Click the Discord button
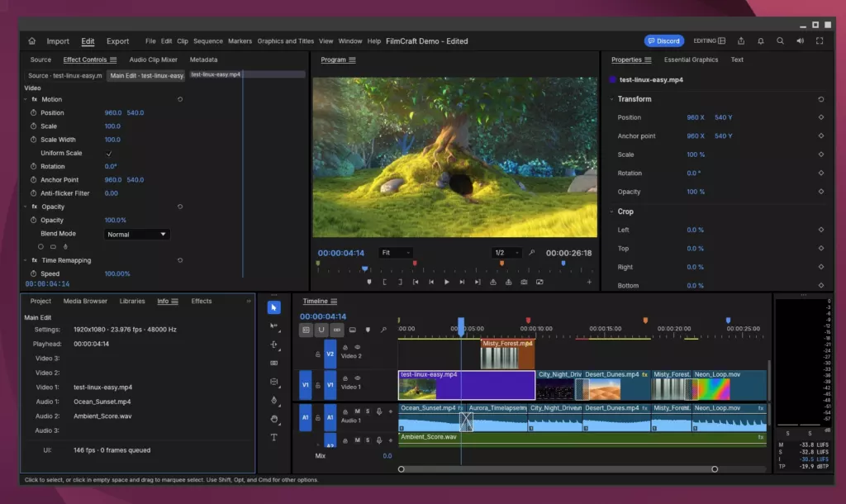Screen dimensions: 846x504 pyautogui.click(x=664, y=41)
